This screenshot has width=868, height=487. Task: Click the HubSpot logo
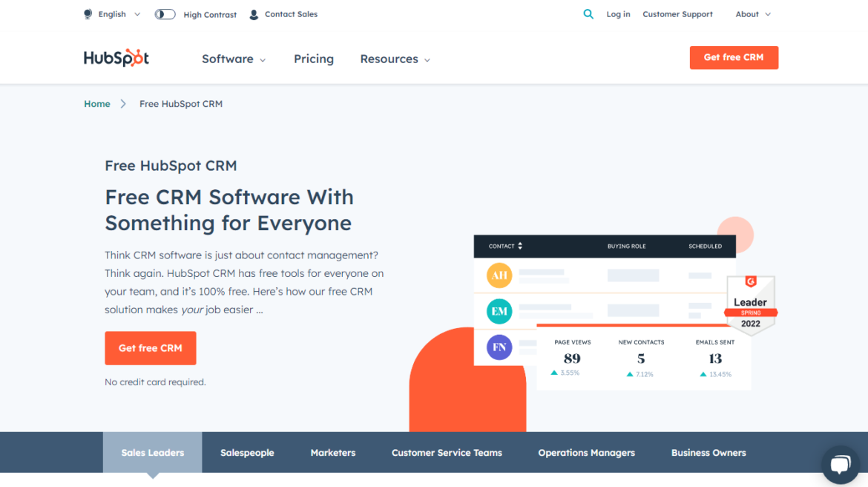pyautogui.click(x=116, y=58)
